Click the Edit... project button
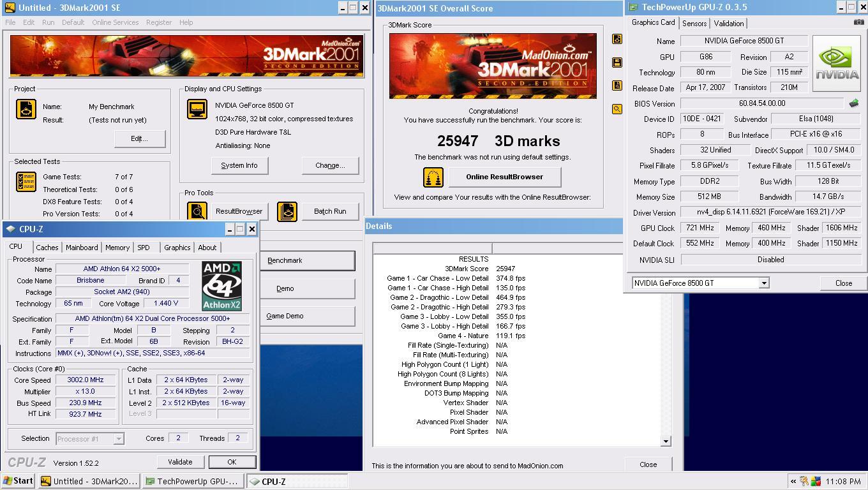868x490 pixels. tap(140, 138)
